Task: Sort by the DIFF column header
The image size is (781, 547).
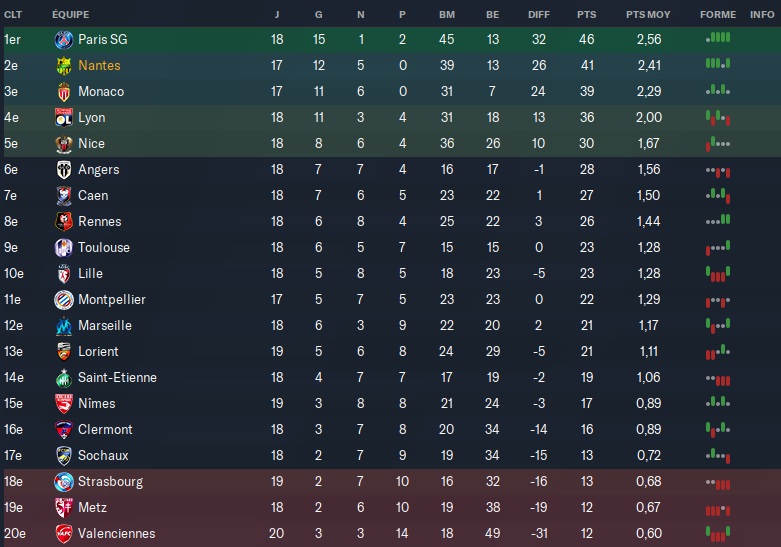Action: (538, 15)
